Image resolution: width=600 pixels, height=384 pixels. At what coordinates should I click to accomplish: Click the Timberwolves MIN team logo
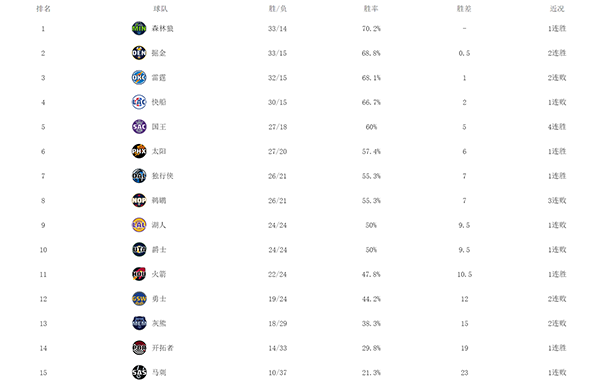click(x=139, y=28)
